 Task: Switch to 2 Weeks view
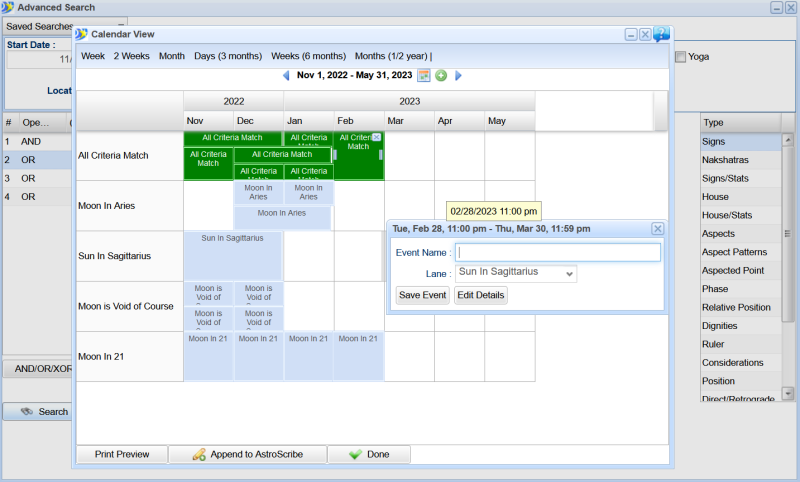click(131, 56)
